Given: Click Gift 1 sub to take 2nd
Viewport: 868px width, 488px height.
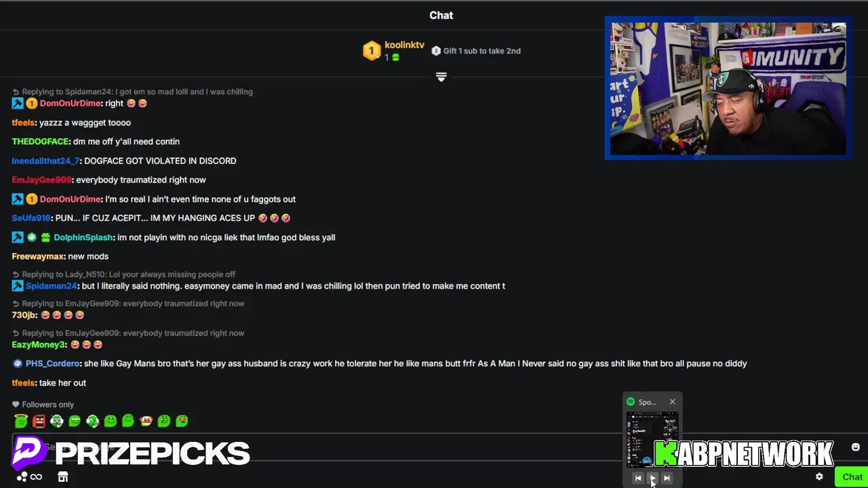Looking at the screenshot, I should [476, 51].
